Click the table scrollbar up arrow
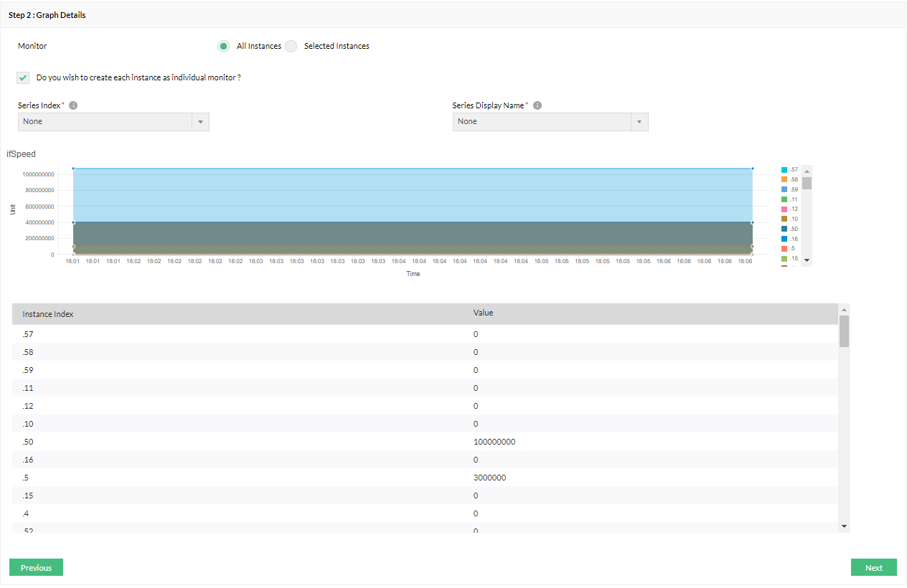The image size is (907, 588). pos(844,309)
